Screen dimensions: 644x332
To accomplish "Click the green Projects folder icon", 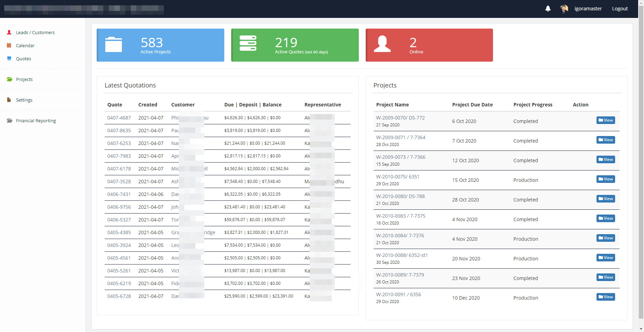I will (9, 79).
